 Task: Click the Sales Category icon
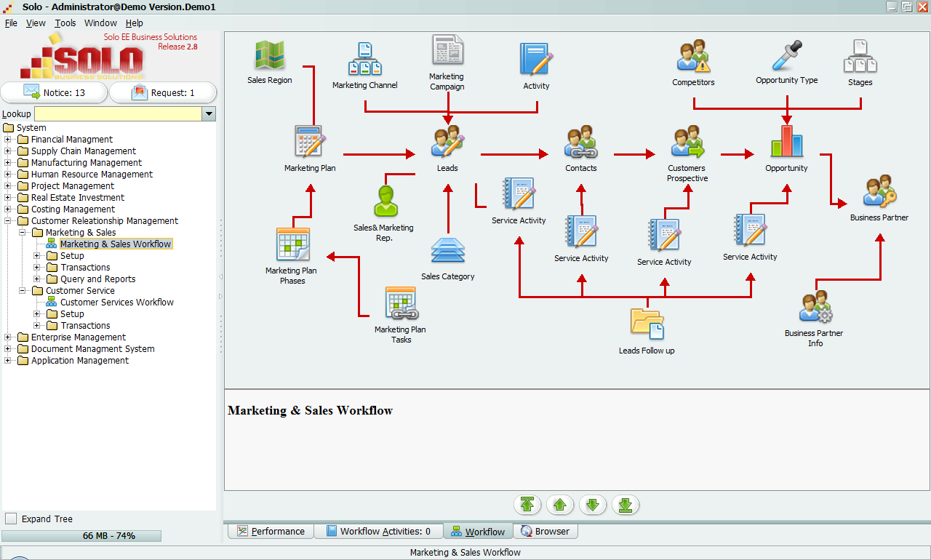447,250
